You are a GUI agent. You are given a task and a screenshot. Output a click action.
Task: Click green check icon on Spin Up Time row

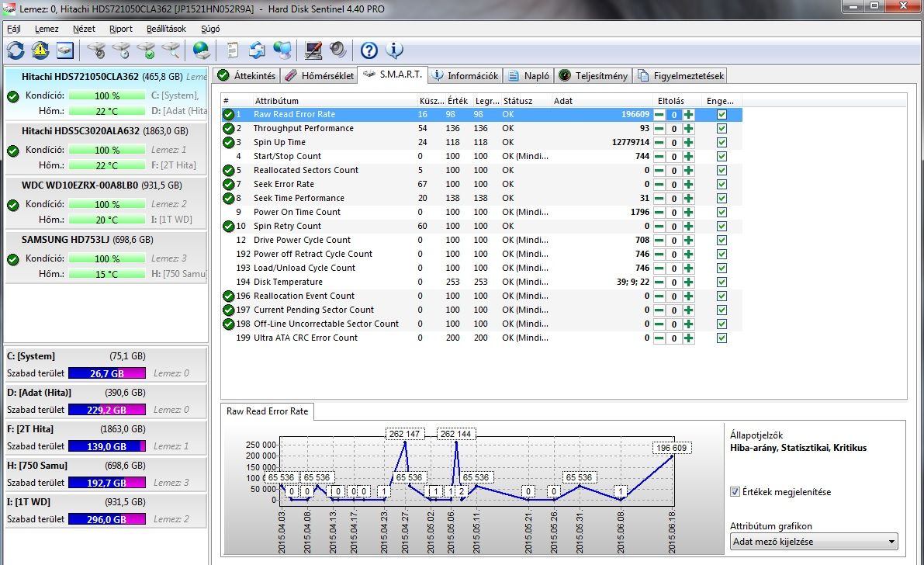229,142
